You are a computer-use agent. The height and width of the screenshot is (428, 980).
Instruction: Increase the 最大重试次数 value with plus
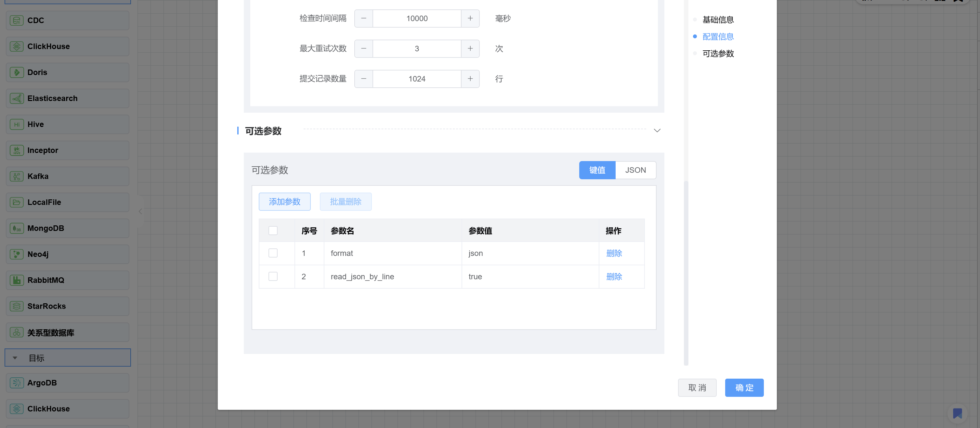[470, 49]
